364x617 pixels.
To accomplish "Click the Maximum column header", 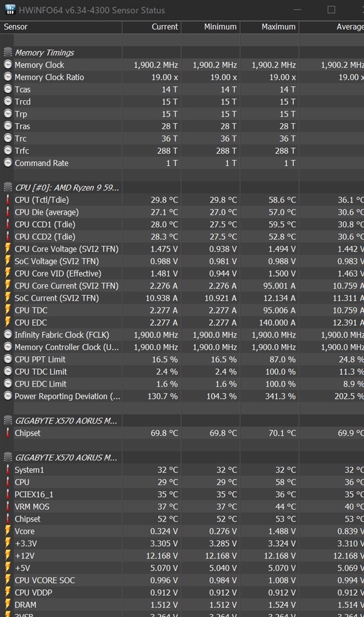I will coord(269,27).
